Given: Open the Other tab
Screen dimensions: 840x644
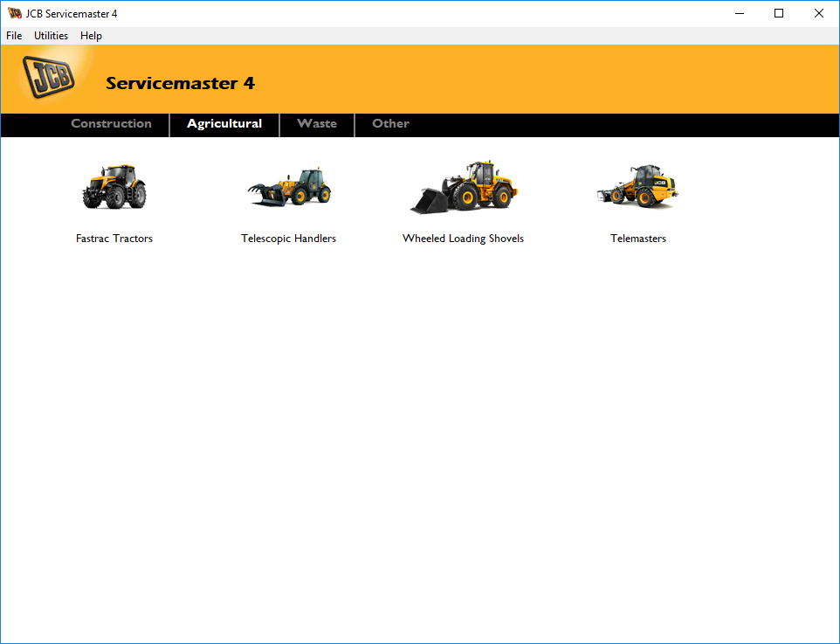Looking at the screenshot, I should [x=390, y=124].
